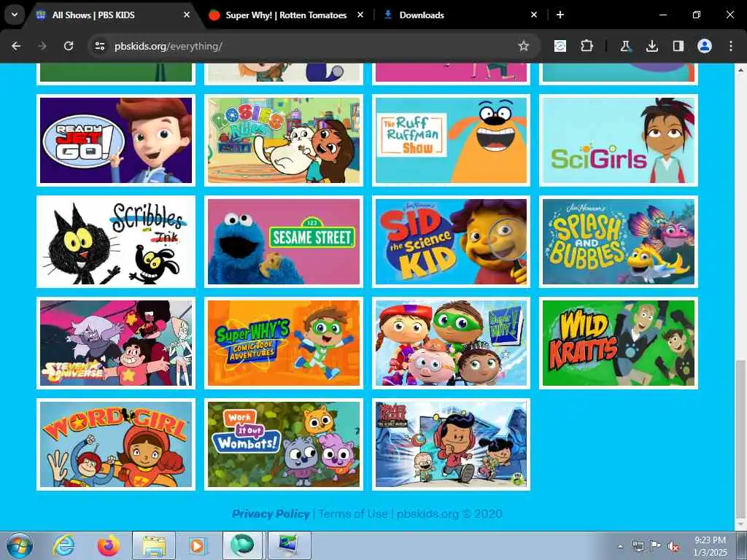Open a new browser tab
The width and height of the screenshot is (747, 560).
[x=560, y=15]
